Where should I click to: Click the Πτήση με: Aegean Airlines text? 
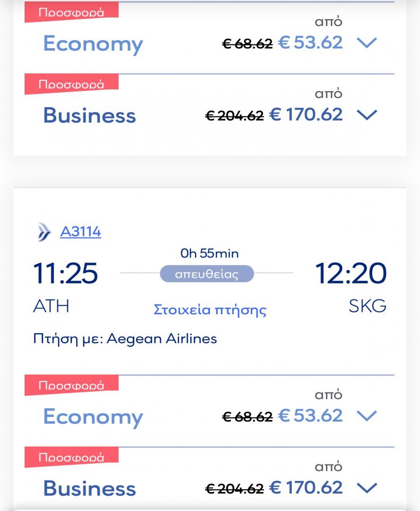click(125, 339)
